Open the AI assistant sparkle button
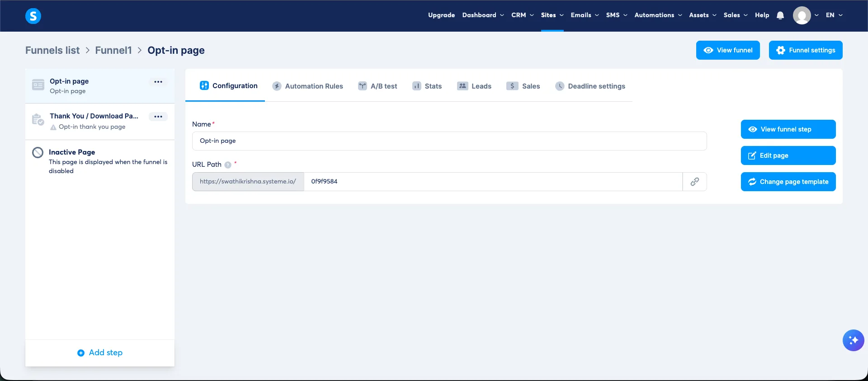The image size is (868, 381). click(x=853, y=340)
